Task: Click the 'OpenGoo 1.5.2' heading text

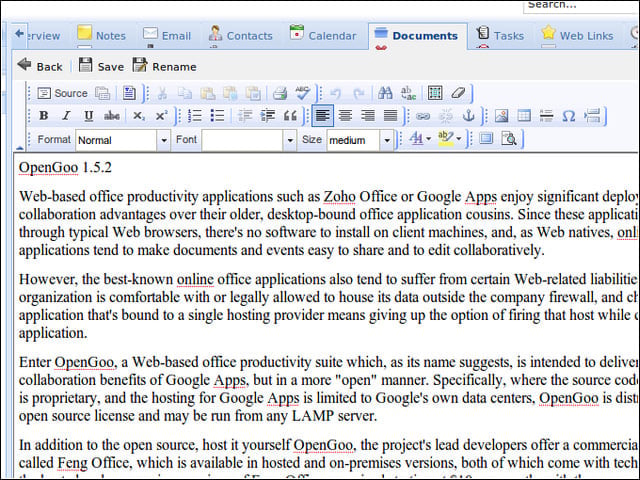Action: pos(65,167)
